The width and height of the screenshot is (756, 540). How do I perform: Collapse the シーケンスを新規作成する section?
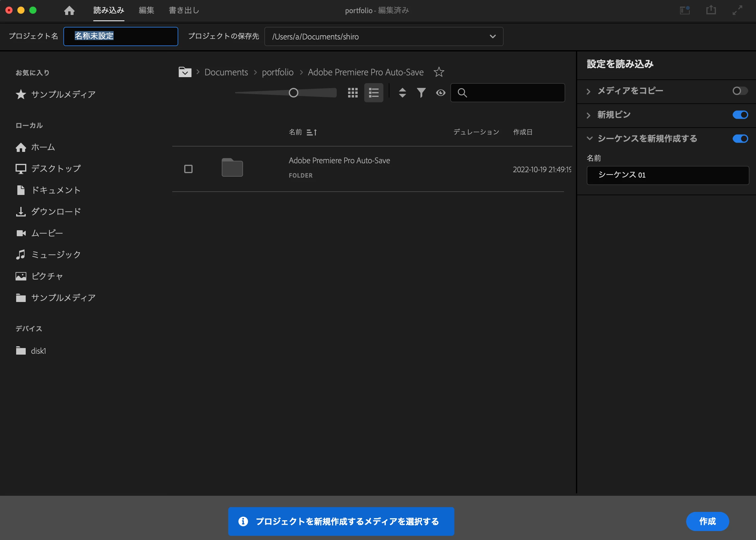coord(589,139)
